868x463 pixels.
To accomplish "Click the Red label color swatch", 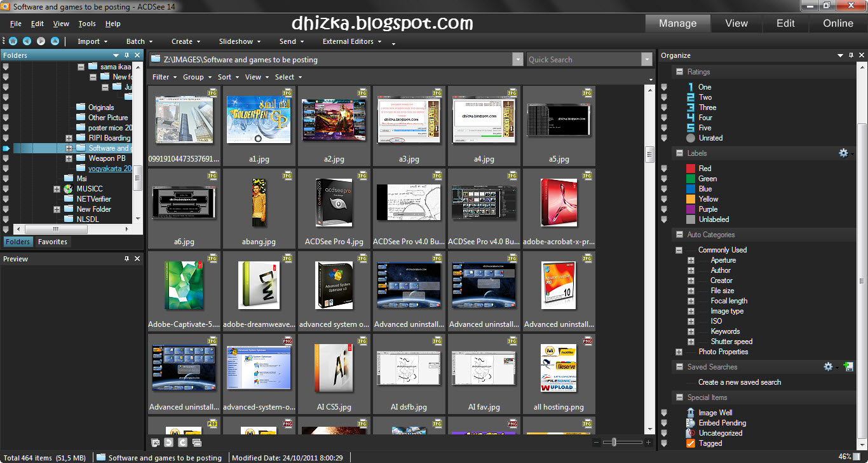I will (691, 169).
